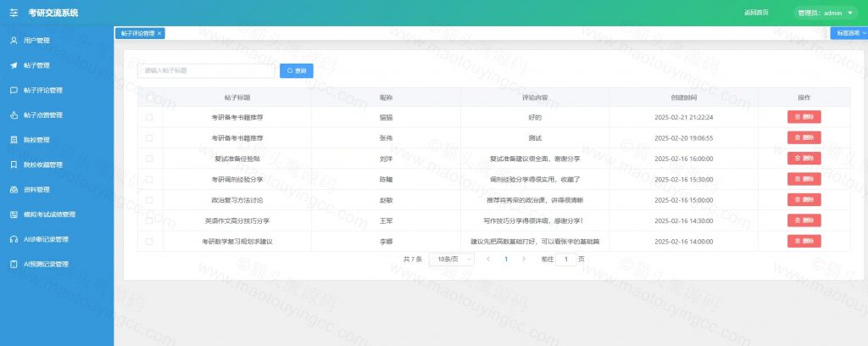Open the 管理员: admin dropdown
Viewport: 868px width, 346px height.
(x=826, y=13)
